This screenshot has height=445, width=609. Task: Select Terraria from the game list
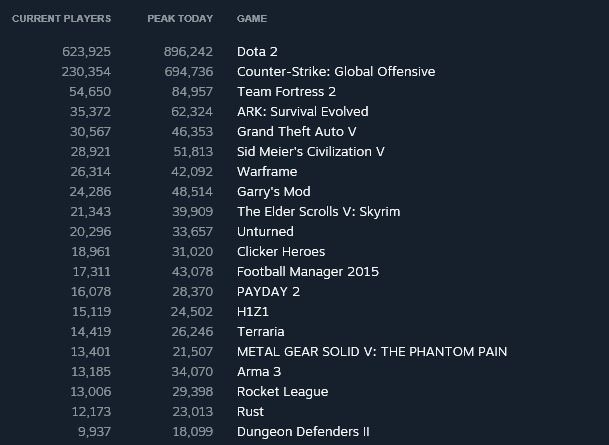click(x=261, y=332)
